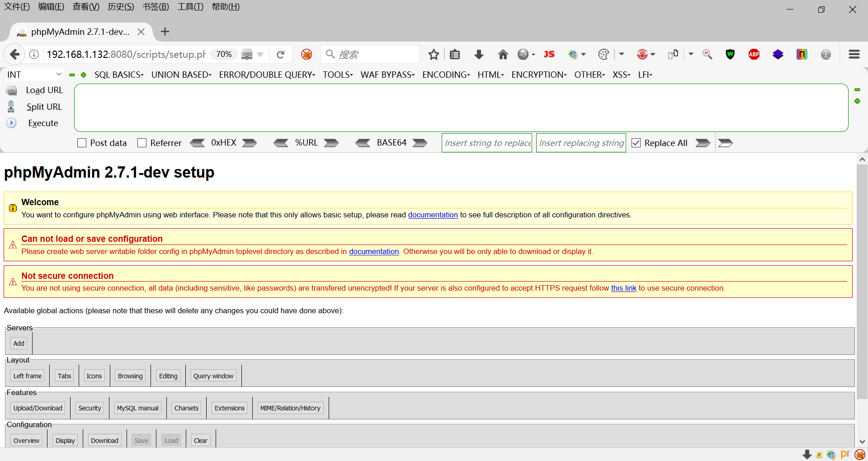Click the red NoScript blocked icon in toolbar
The image size is (868, 461).
pyautogui.click(x=307, y=55)
